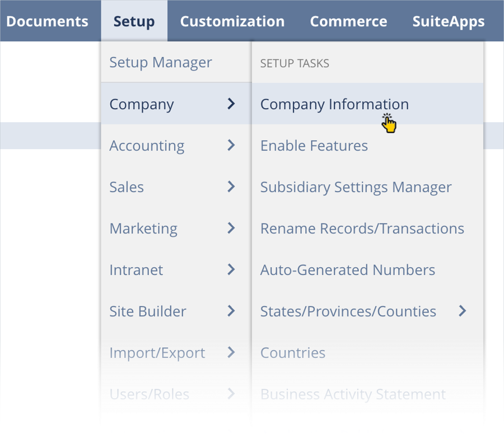The width and height of the screenshot is (504, 434).
Task: Expand the Users/Roles submenu chevron
Action: coord(231,394)
